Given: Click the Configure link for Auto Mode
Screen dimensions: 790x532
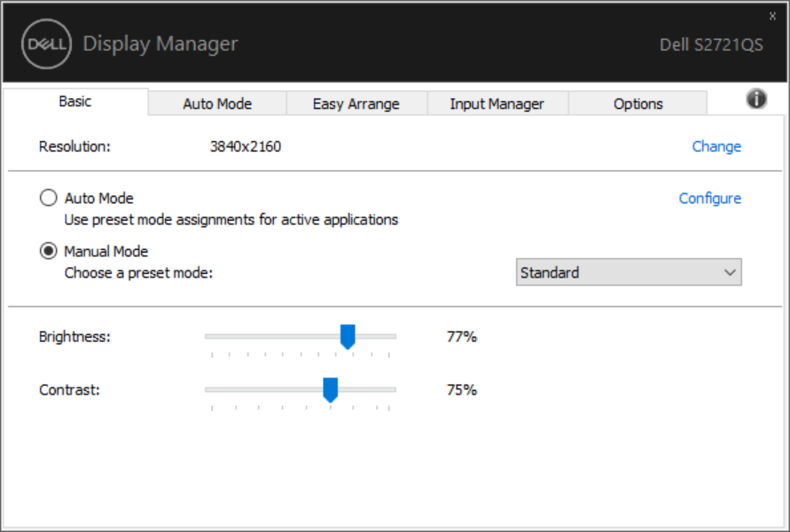Looking at the screenshot, I should pos(709,199).
